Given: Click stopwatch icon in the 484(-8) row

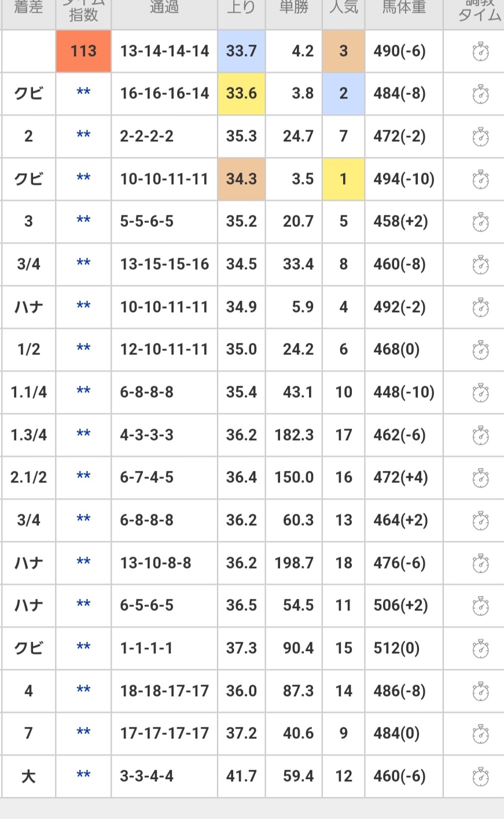Looking at the screenshot, I should coord(480,94).
